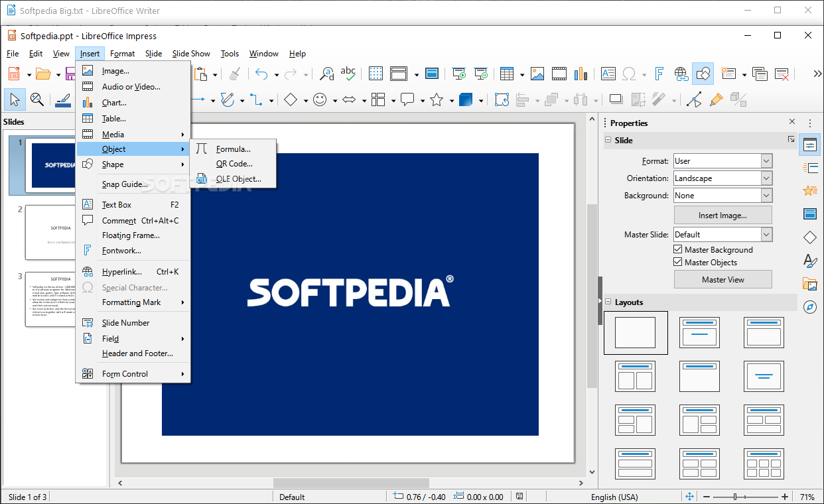This screenshot has width=824, height=504.
Task: Click the Undo arrow icon
Action: 262,74
